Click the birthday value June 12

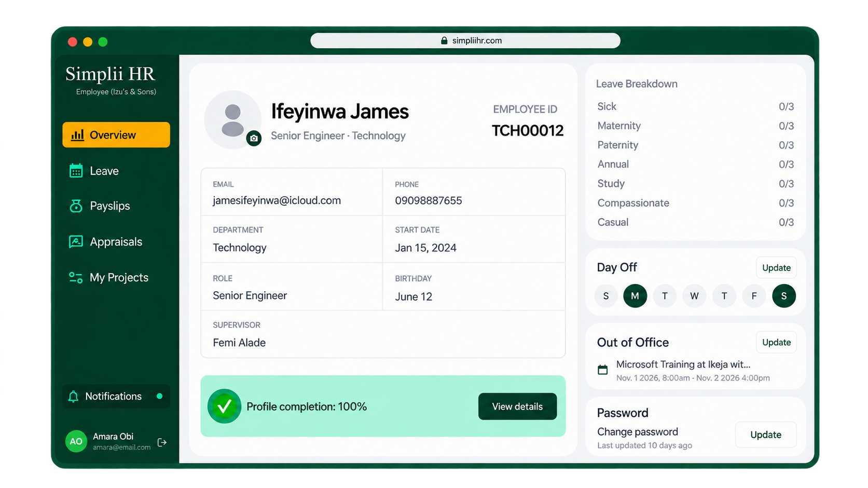click(x=414, y=297)
